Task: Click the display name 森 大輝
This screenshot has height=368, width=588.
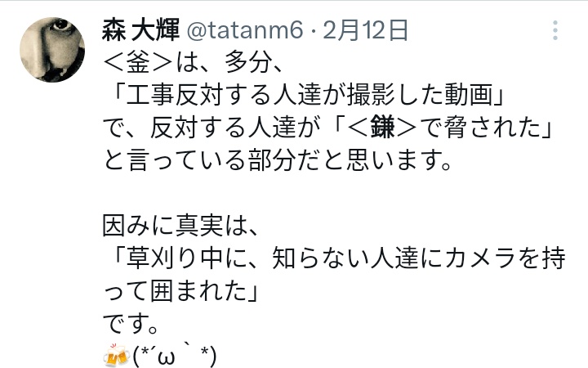Action: pos(140,30)
